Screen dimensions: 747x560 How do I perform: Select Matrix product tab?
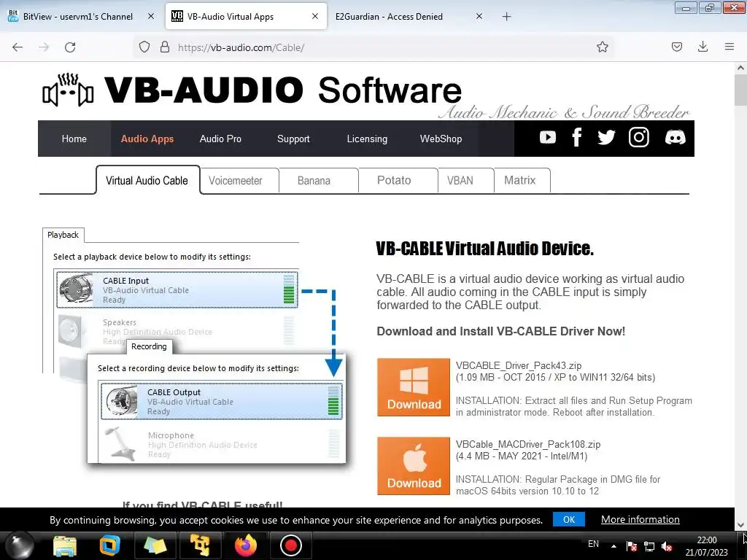(519, 181)
